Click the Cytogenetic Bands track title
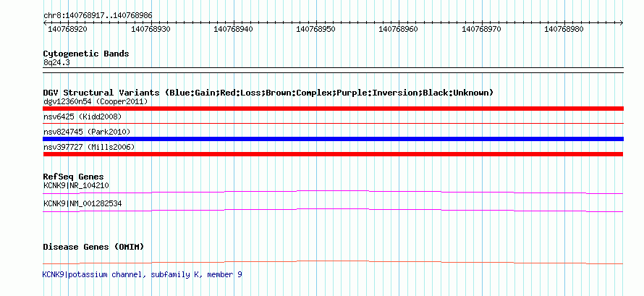Viewport: 644px width, 296px height. coord(86,54)
